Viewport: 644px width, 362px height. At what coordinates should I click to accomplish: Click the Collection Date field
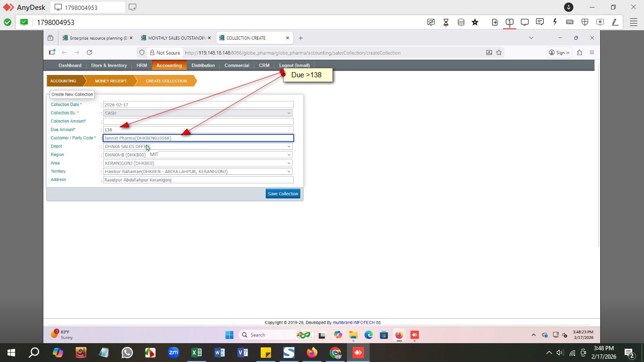[x=198, y=105]
